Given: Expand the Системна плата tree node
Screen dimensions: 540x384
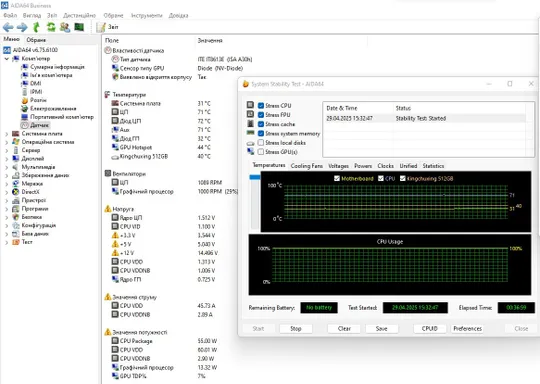Looking at the screenshot, I should (x=6, y=134).
